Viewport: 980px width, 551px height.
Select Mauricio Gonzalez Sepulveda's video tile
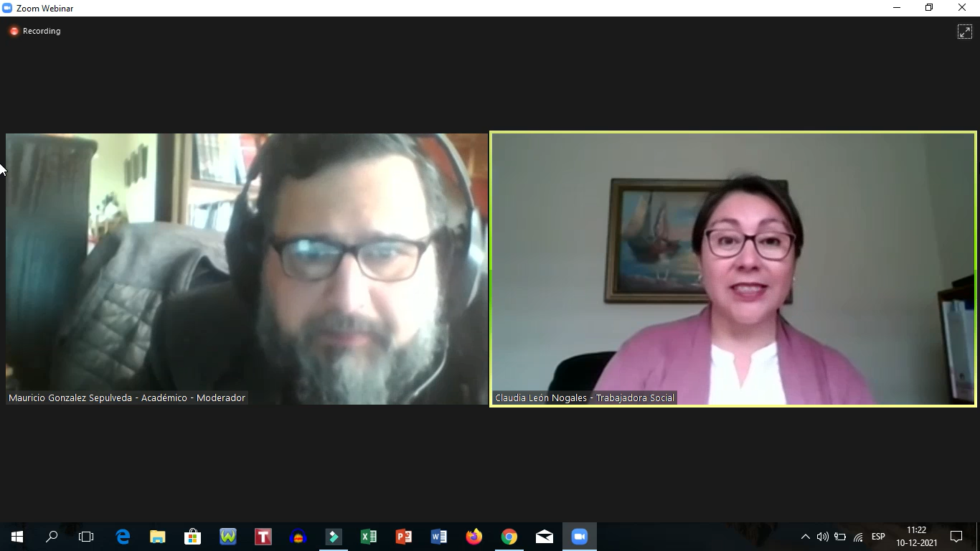(246, 269)
